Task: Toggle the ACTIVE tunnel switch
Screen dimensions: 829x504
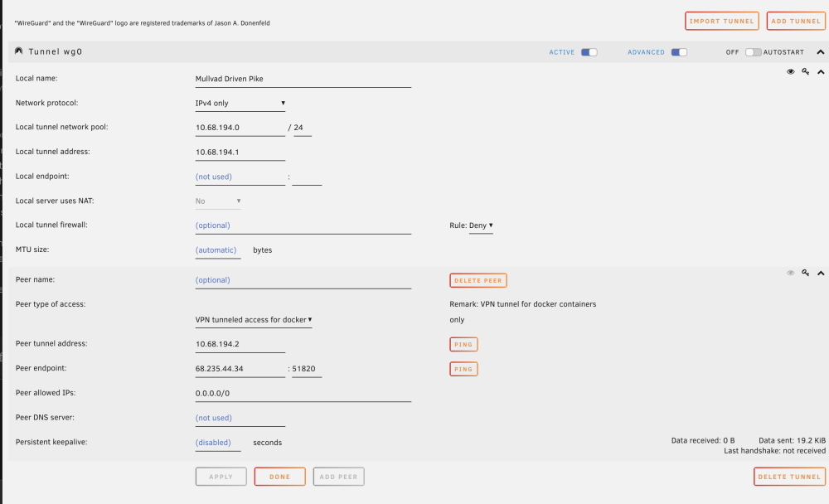Action: (x=589, y=52)
